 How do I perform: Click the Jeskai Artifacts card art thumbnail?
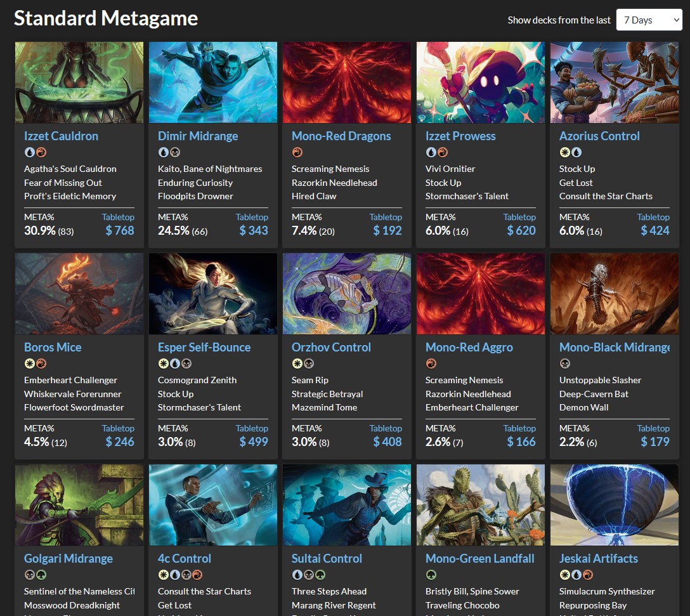[x=615, y=505]
